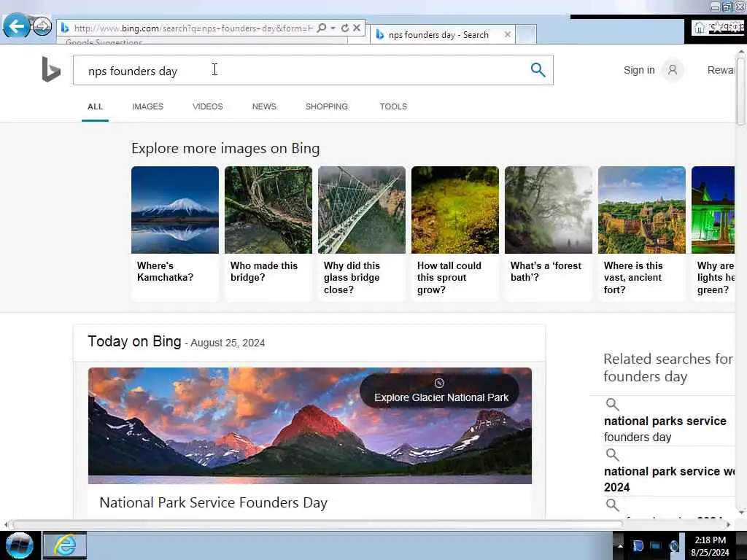Click the national park service 2024 related search
The image size is (747, 560).
tap(669, 479)
